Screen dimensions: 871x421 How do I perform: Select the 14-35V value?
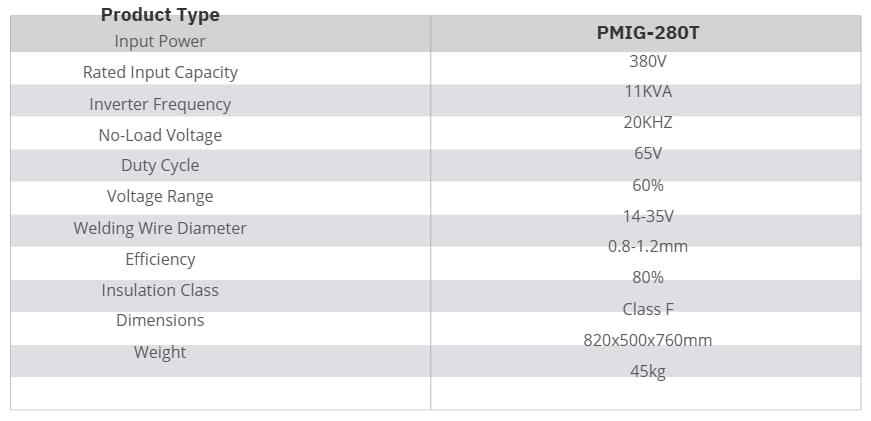pos(647,216)
